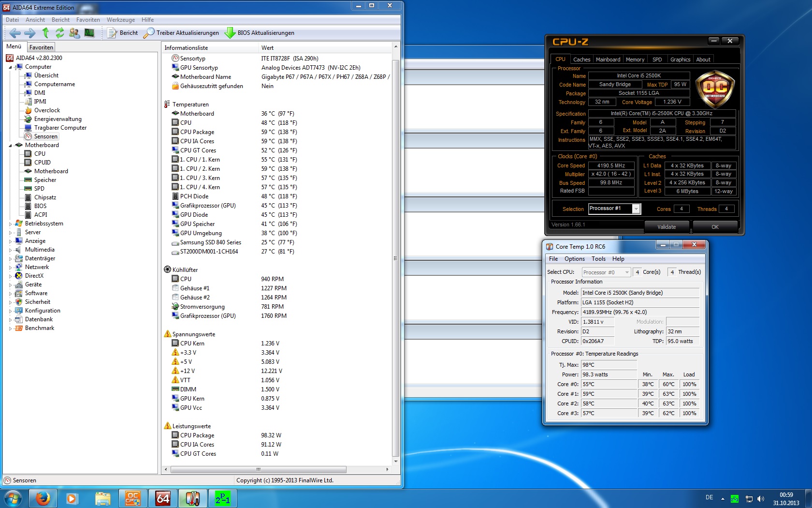Open Firefox from the taskbar

coord(43,498)
